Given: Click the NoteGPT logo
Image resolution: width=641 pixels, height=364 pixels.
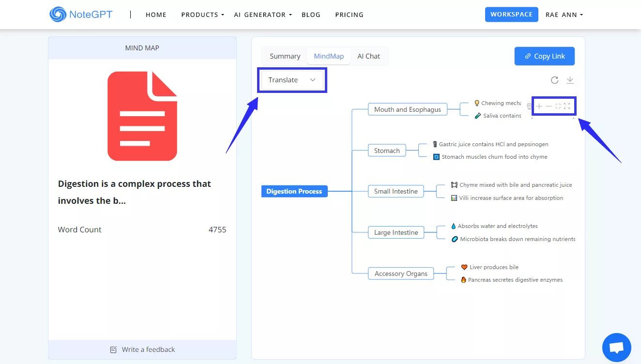Looking at the screenshot, I should [81, 14].
